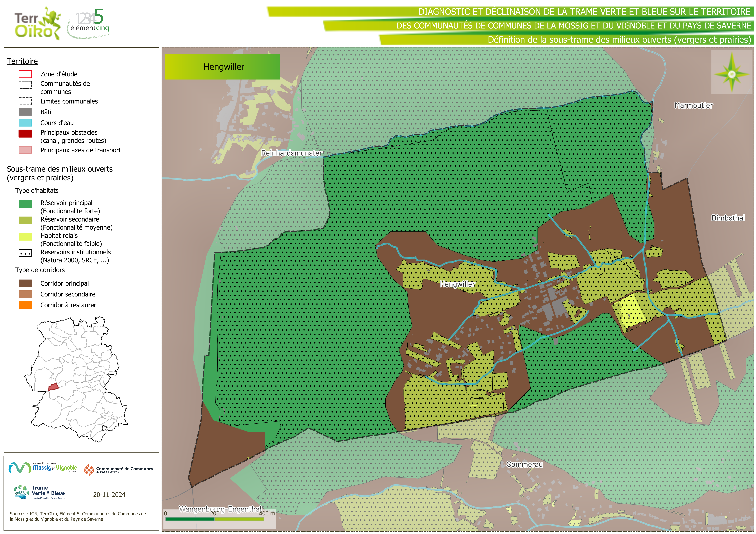Click the 20-11-2024 date text
The image size is (756, 534).
[x=109, y=495]
